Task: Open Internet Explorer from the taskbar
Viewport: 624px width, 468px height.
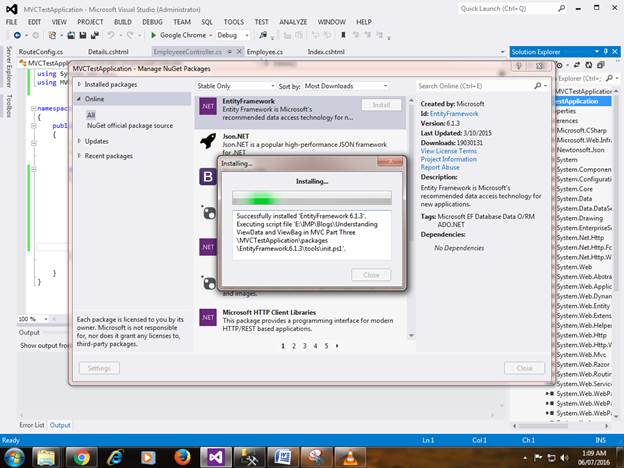Action: tap(115, 457)
